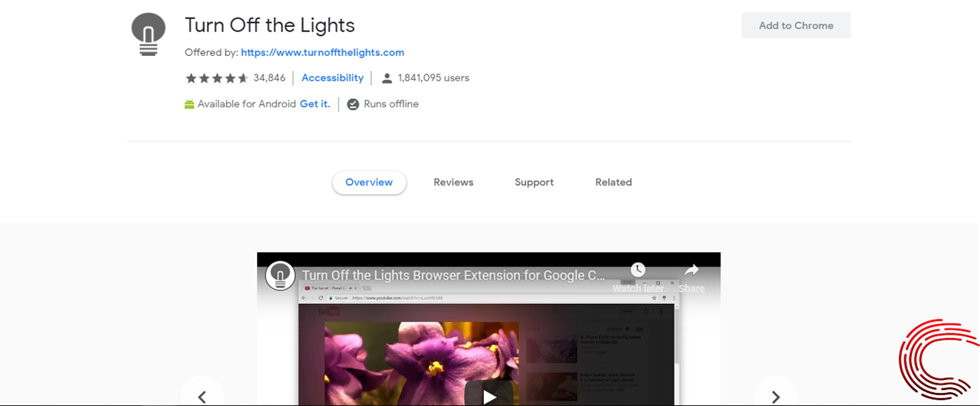Click the 'Runs offline' label
This screenshot has height=406, width=980.
[x=391, y=104]
